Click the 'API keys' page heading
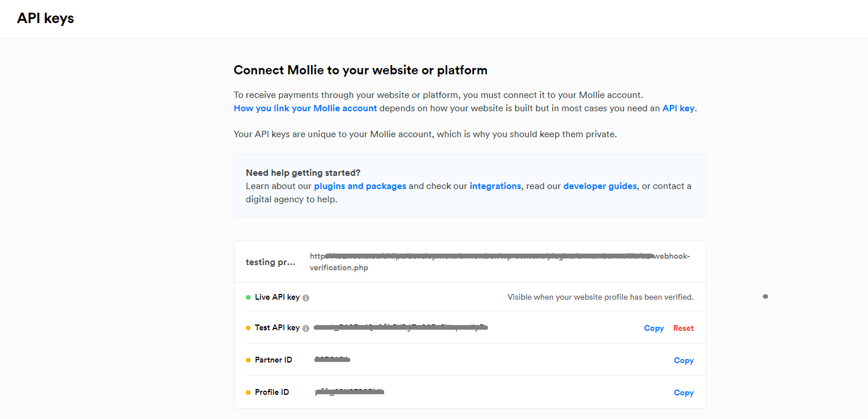Viewport: 868px width, 419px height. point(46,18)
